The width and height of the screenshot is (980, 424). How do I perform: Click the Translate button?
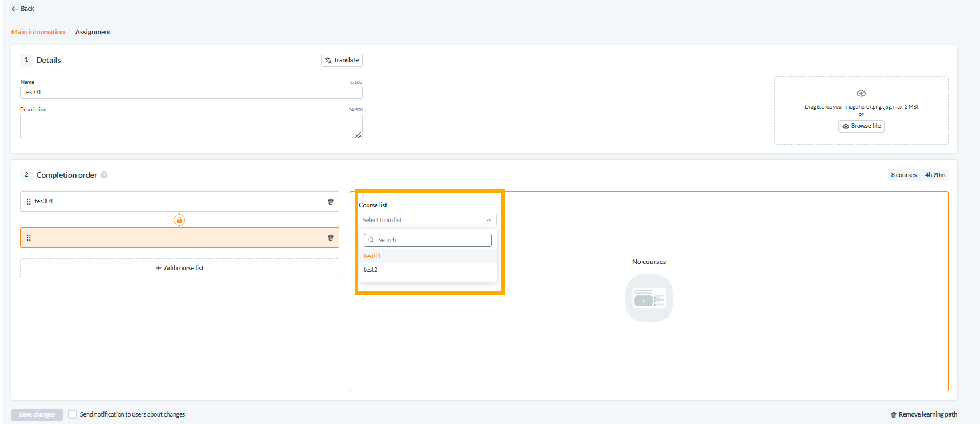pyautogui.click(x=342, y=60)
